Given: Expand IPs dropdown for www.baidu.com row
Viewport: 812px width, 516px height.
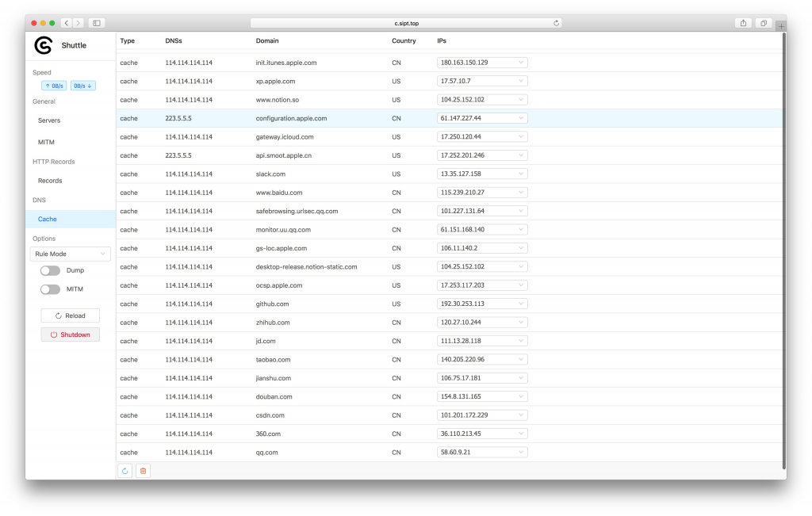Looking at the screenshot, I should pyautogui.click(x=482, y=193).
